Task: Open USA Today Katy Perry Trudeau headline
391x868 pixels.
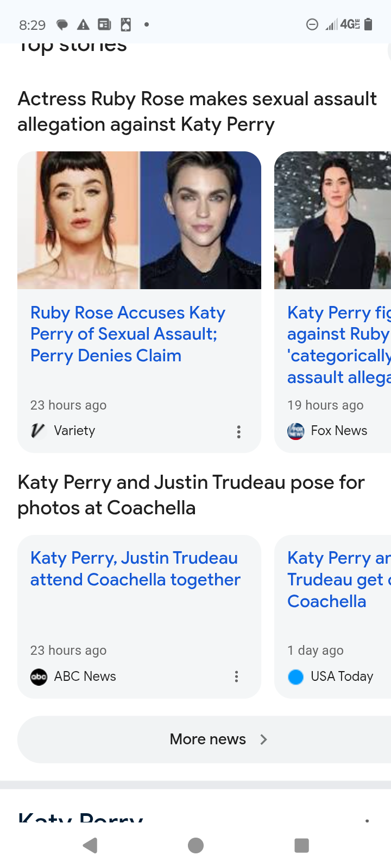Action: (x=339, y=579)
